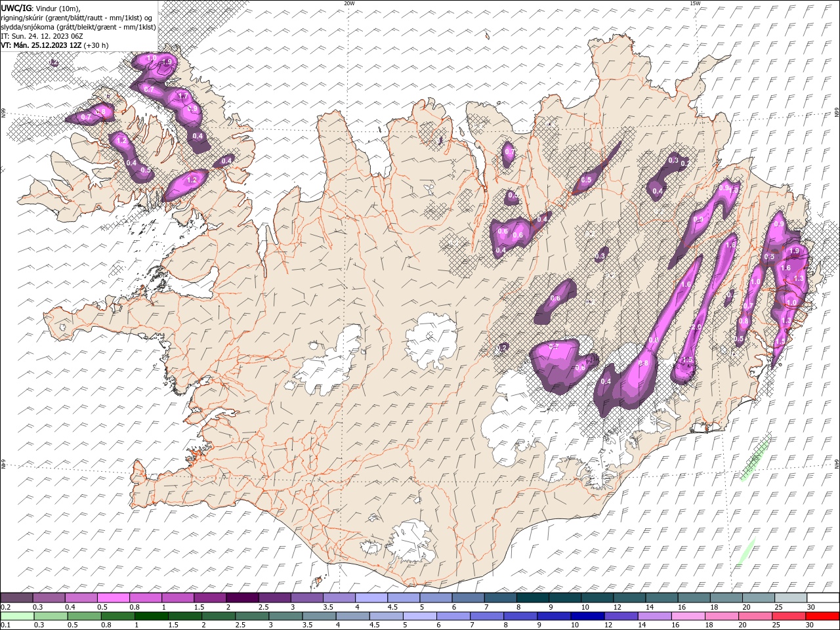
Task: Pick bright pink snow swatch between 0.5 and 0.8
Action: (x=113, y=598)
